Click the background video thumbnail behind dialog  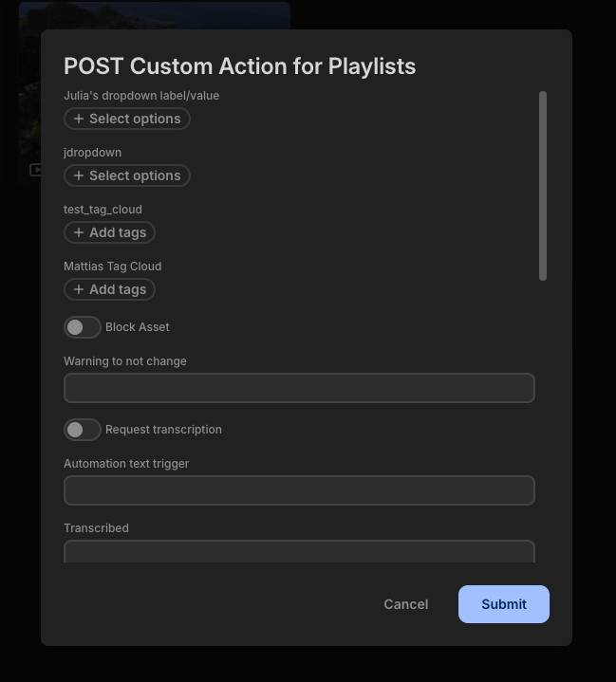(152, 15)
